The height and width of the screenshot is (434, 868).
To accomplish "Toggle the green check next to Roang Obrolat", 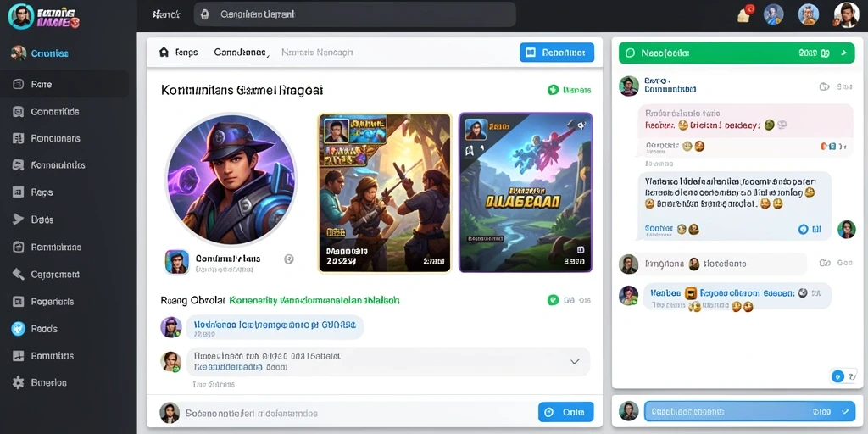I will pos(553,300).
